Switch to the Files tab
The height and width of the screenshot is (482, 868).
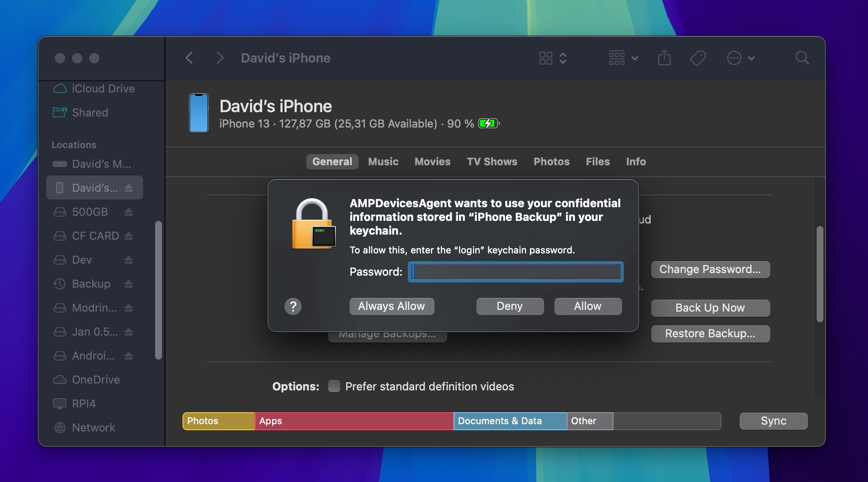click(598, 161)
